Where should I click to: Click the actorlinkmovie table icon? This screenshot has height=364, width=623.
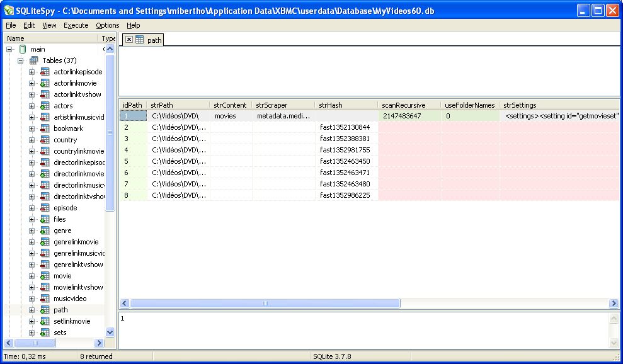point(45,83)
